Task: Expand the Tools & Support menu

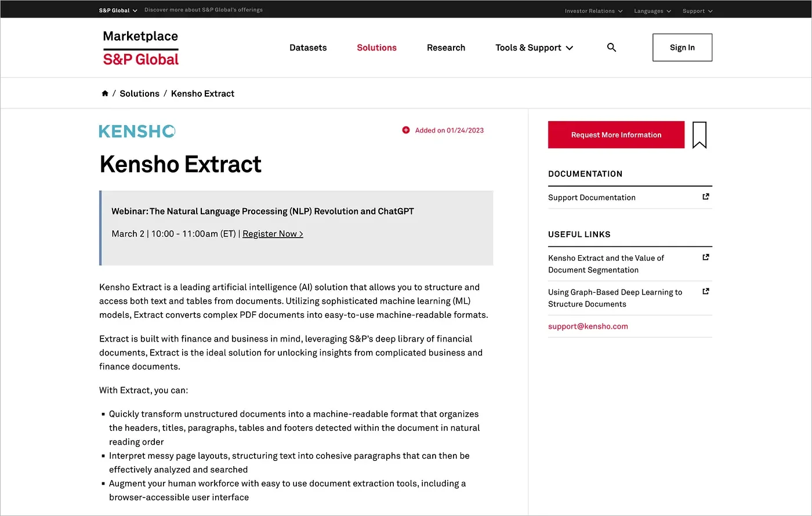Action: (x=534, y=48)
